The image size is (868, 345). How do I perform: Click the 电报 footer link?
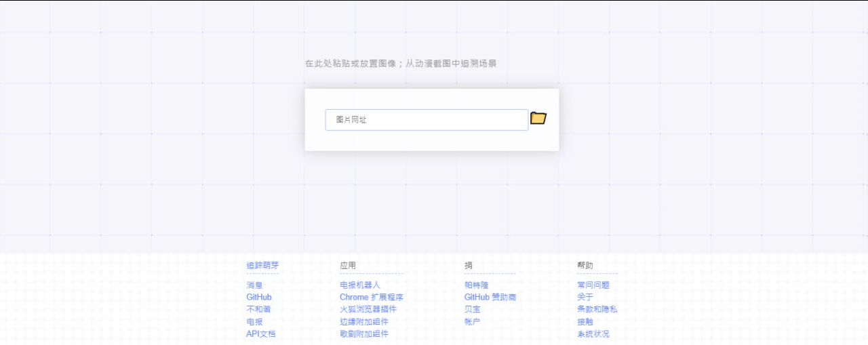[254, 322]
